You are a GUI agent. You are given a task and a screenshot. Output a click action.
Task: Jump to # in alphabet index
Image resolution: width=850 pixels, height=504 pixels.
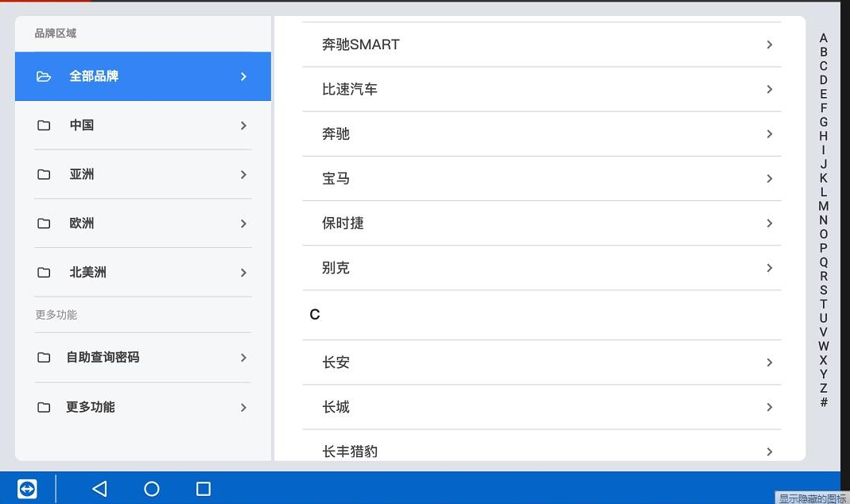coord(823,402)
